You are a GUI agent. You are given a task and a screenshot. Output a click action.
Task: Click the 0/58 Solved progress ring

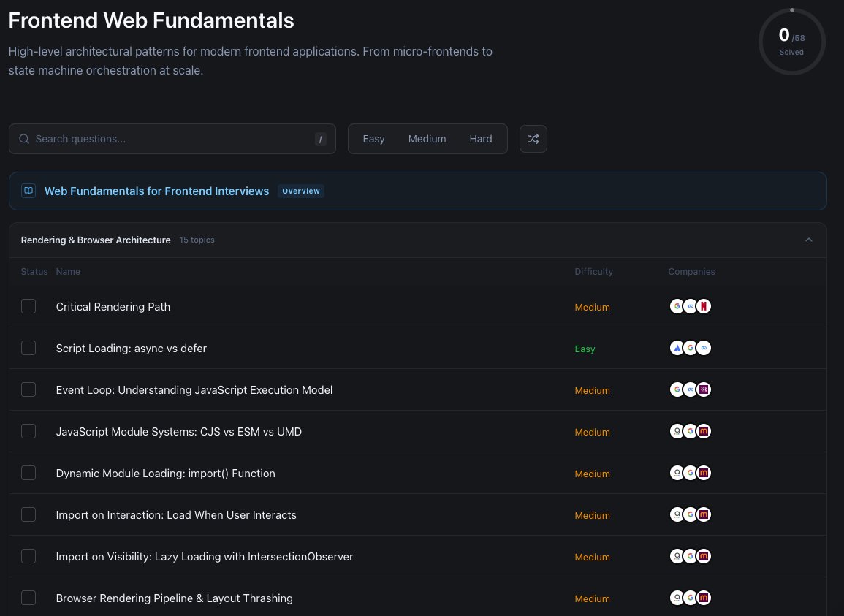[791, 42]
